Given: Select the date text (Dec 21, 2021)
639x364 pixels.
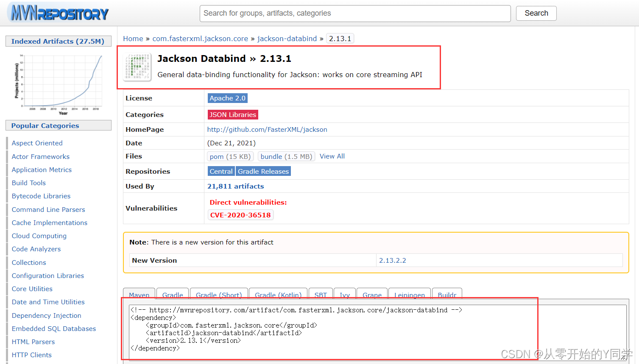Looking at the screenshot, I should (x=232, y=143).
